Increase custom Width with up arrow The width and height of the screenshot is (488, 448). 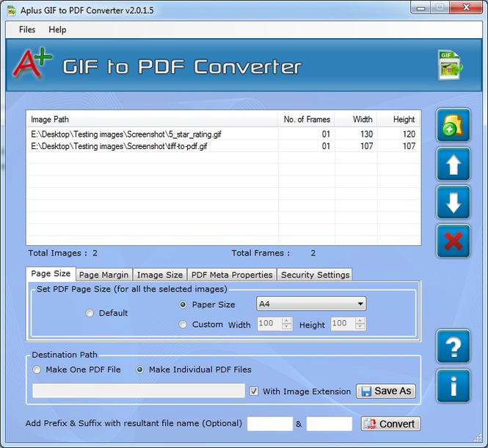(286, 320)
